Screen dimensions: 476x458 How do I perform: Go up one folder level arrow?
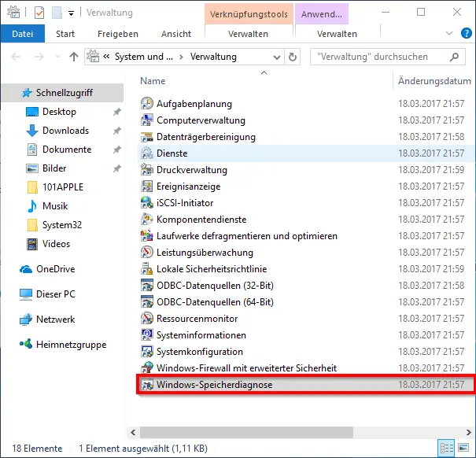[73, 57]
